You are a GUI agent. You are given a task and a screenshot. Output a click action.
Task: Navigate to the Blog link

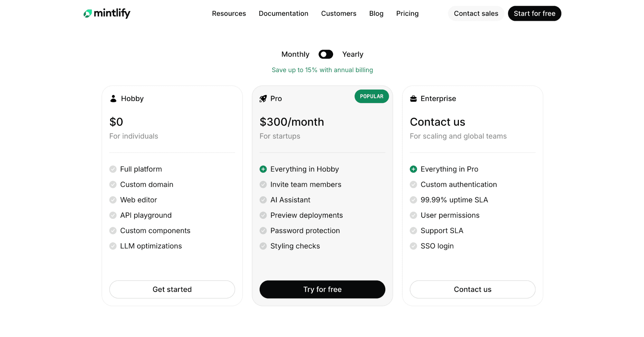coord(376,14)
